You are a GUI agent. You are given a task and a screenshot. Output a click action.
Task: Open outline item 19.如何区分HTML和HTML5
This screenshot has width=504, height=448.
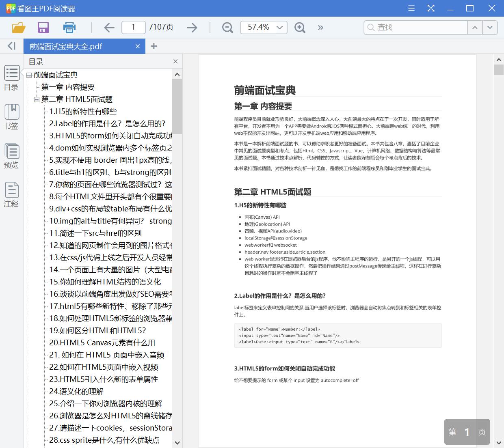(97, 331)
